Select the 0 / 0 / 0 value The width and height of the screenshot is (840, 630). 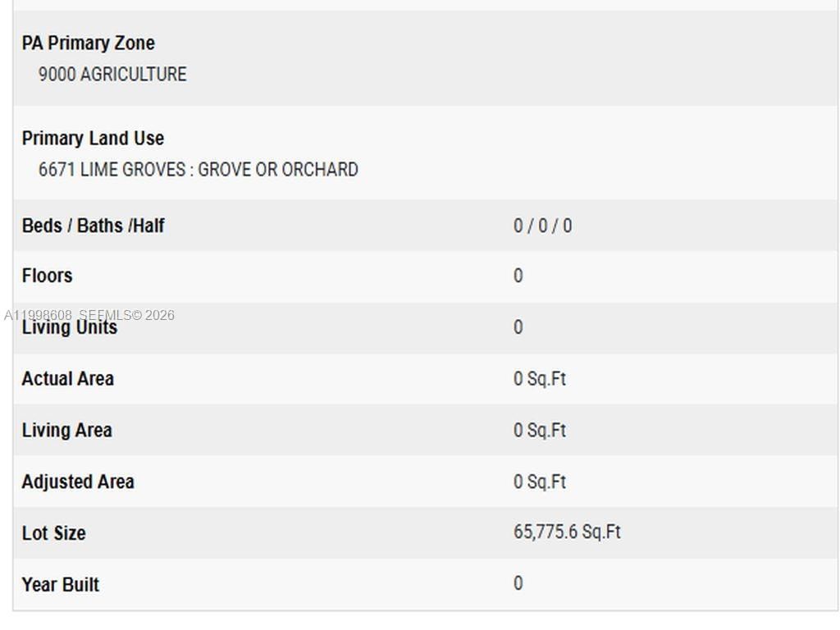click(542, 226)
